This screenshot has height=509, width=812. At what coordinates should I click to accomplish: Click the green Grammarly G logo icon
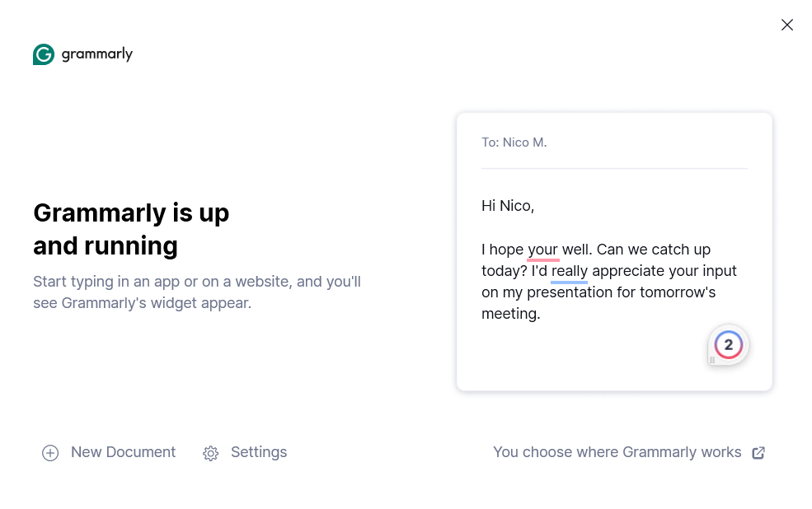point(44,54)
